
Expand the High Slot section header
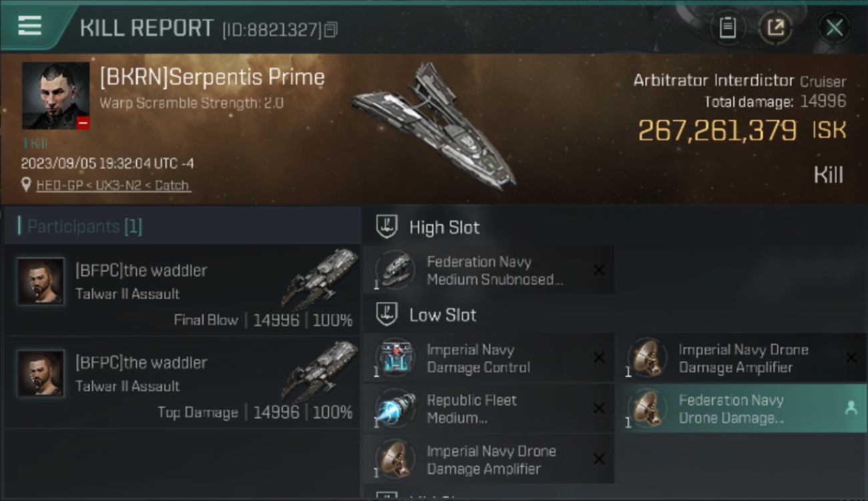(x=427, y=227)
